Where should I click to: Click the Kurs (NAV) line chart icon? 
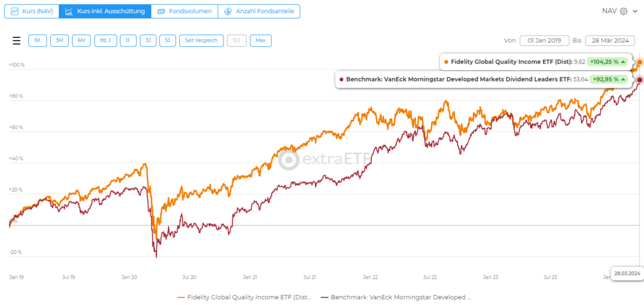[x=15, y=12]
